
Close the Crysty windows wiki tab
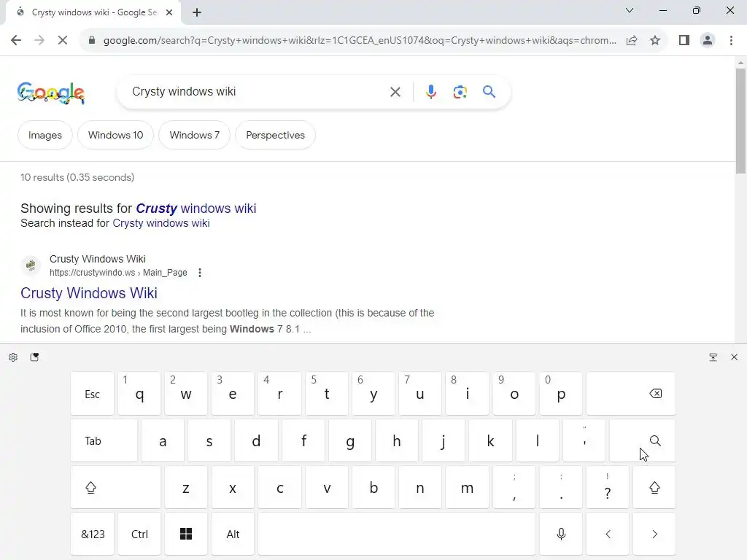[169, 12]
